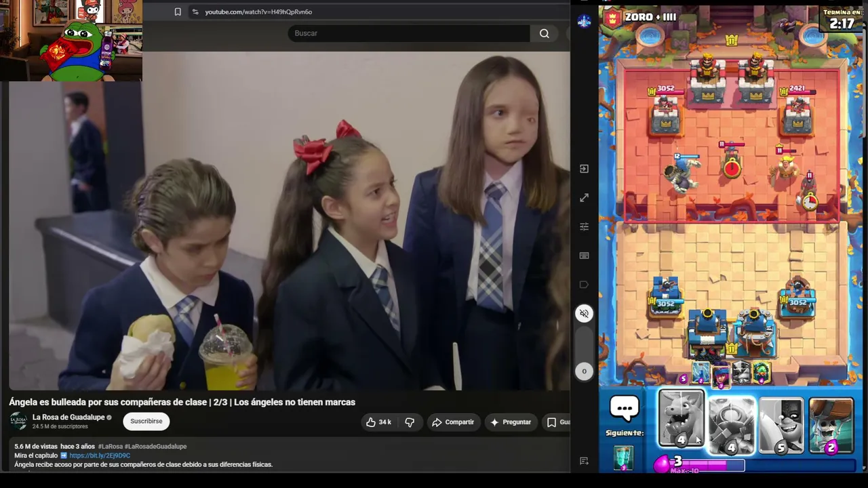Click the Siguiente next card preview
Screen dimensions: 868x488
(623, 457)
